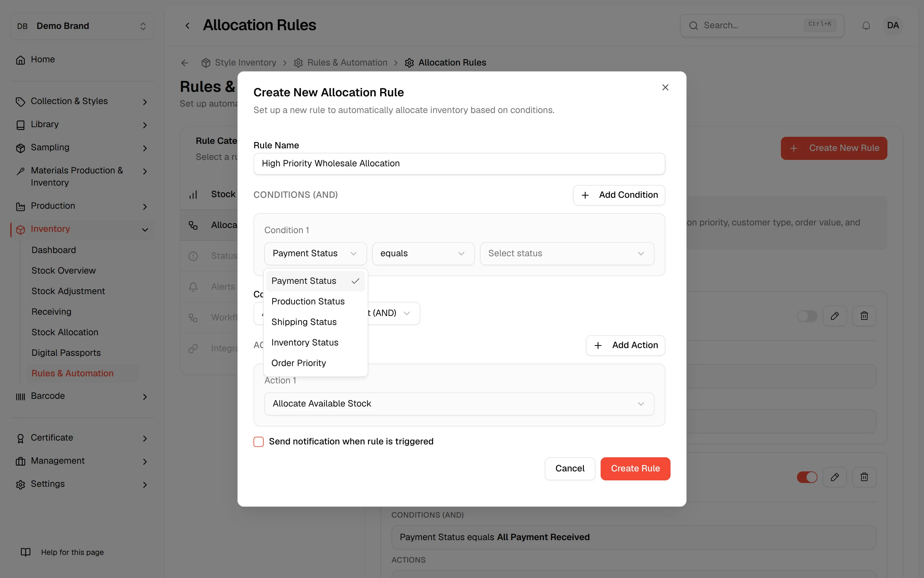The image size is (924, 578).
Task: Turn off the red enabled rule toggle
Action: pos(807,477)
